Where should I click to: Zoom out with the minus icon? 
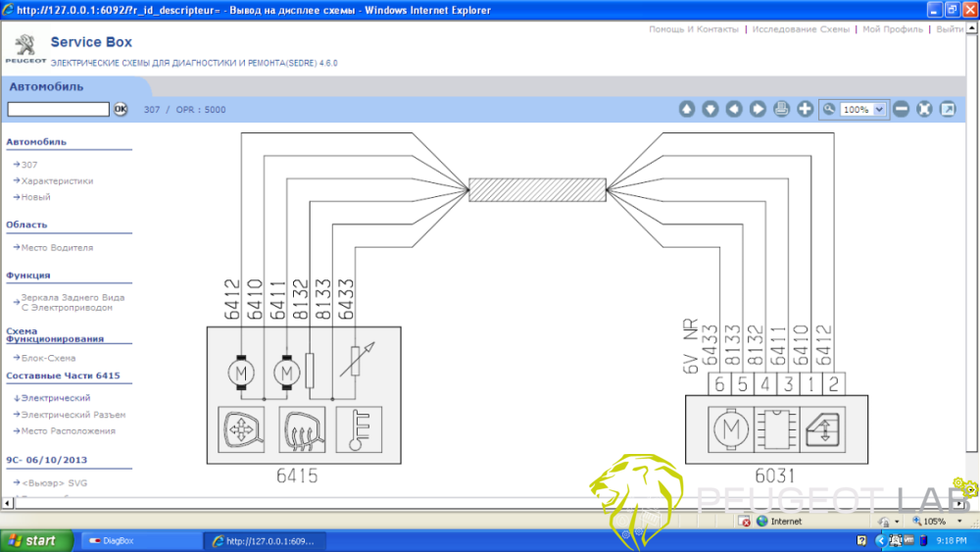(902, 109)
